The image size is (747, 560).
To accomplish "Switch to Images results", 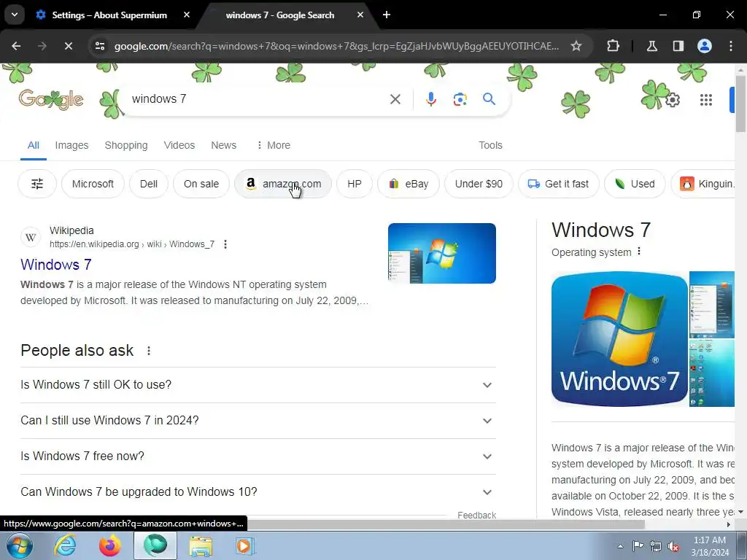I will (71, 145).
